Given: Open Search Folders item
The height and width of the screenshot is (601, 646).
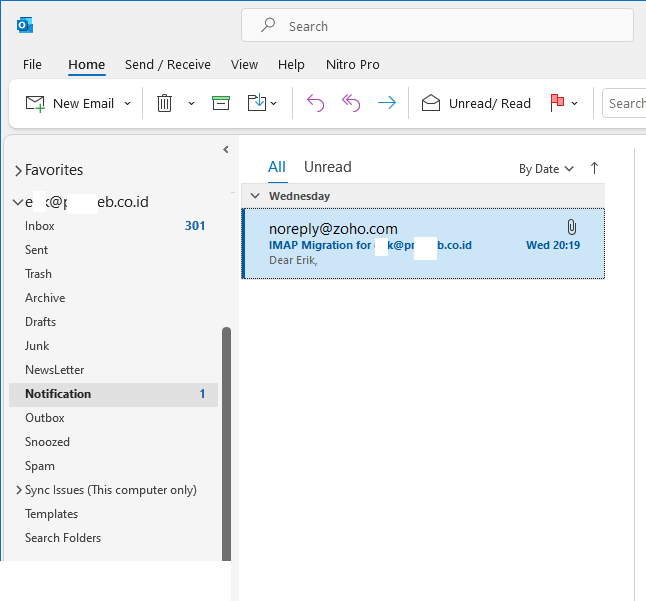Looking at the screenshot, I should click(x=113, y=538).
